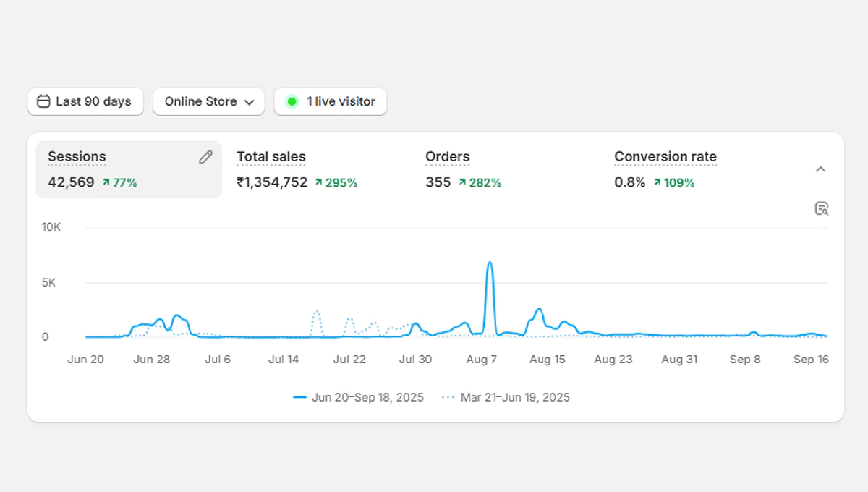Screen dimensions: 868x492
Task: Click the trend arrow beside 282% orders
Action: [x=462, y=183]
